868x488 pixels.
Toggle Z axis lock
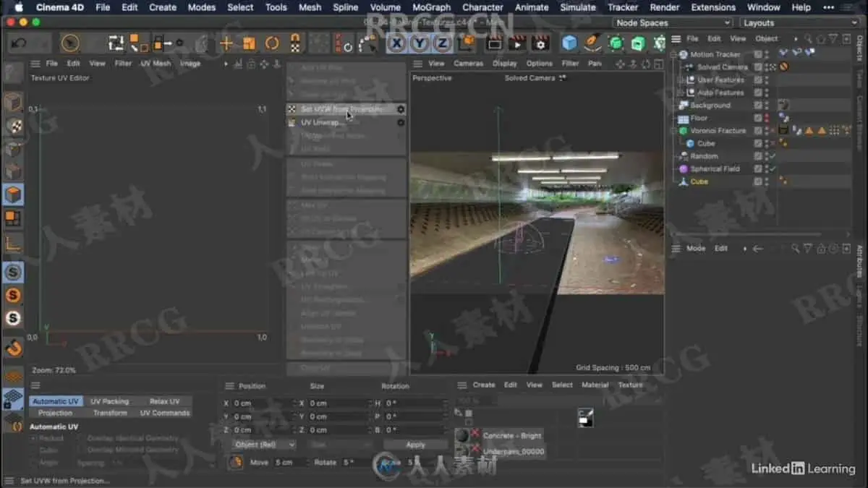(442, 43)
